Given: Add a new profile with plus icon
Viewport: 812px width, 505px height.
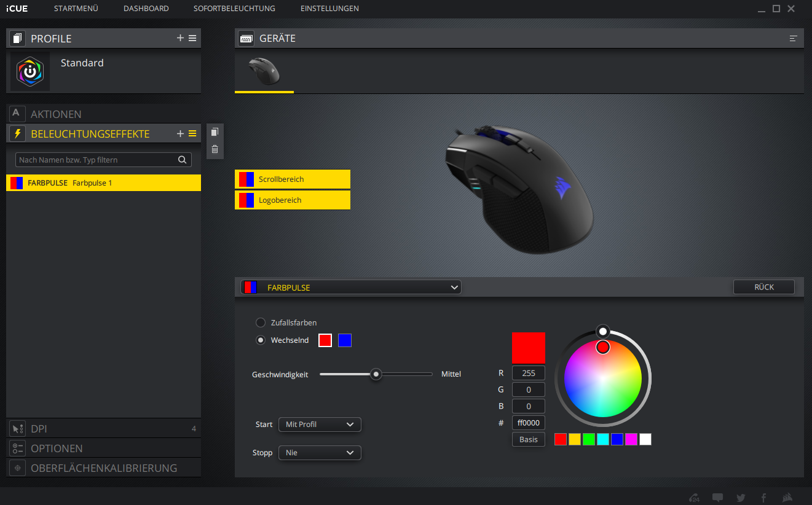Looking at the screenshot, I should [x=180, y=38].
